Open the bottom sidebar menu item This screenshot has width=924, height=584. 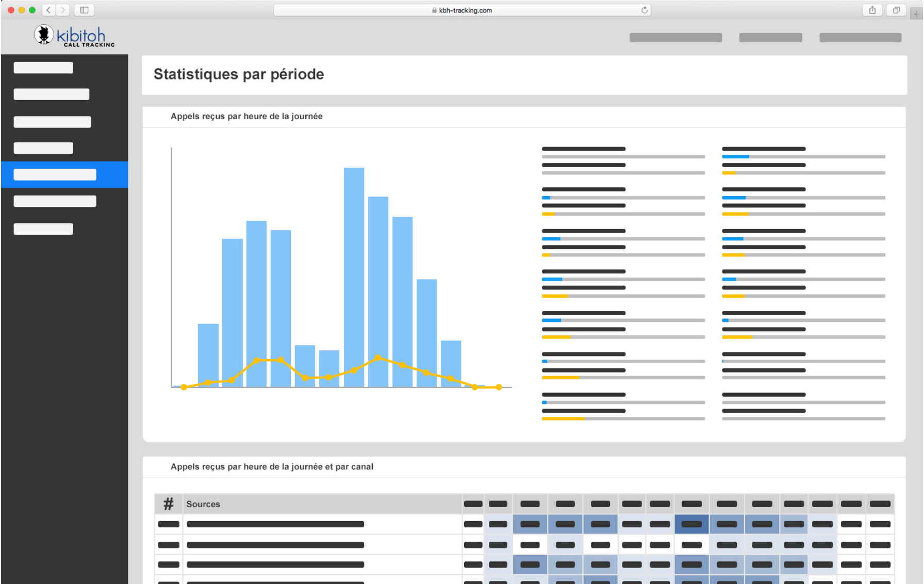43,229
